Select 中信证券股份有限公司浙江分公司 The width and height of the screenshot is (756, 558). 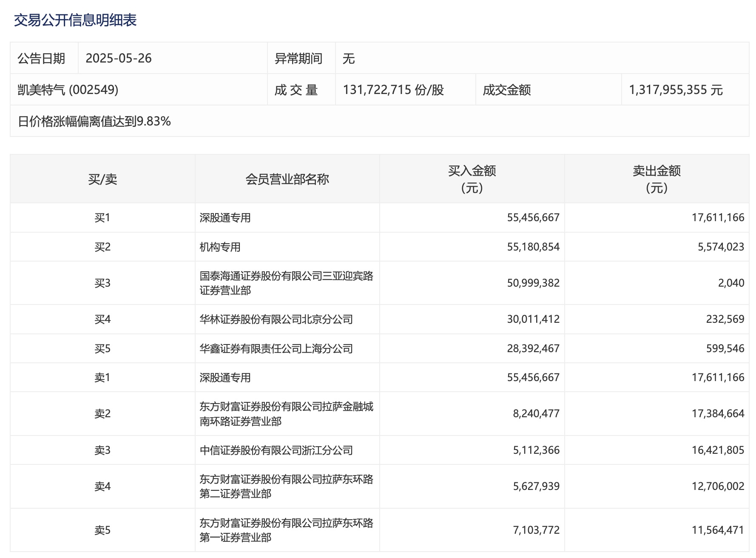click(276, 450)
